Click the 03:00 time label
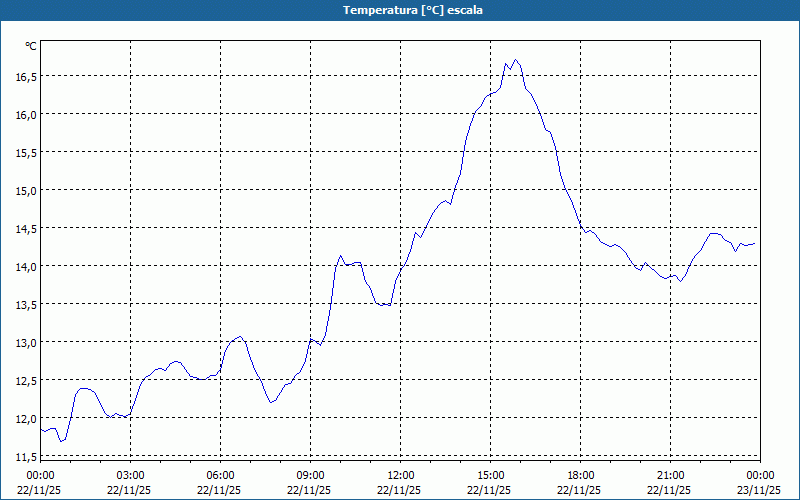800x500 pixels. point(131,476)
